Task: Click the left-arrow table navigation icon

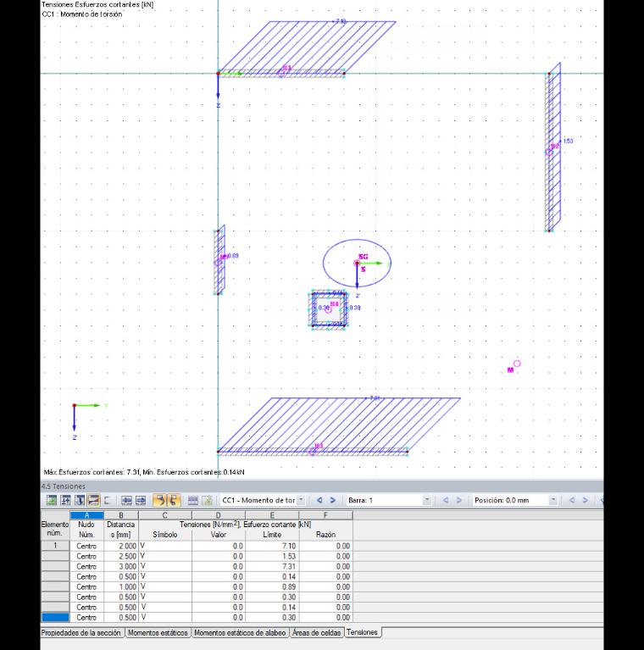Action: tap(126, 500)
